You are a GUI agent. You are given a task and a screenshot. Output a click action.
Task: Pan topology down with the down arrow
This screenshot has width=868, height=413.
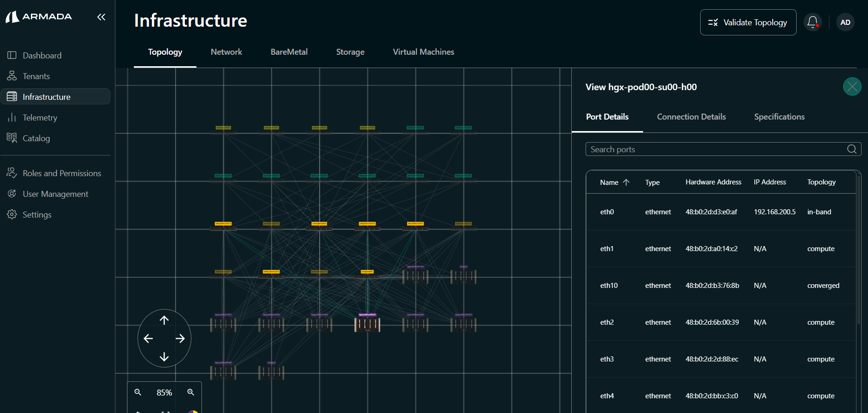point(164,357)
